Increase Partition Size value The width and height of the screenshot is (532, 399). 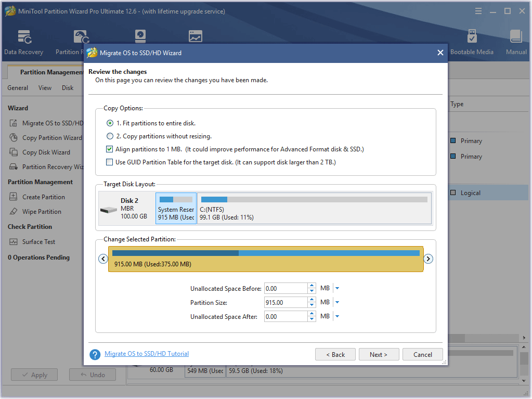click(312, 300)
